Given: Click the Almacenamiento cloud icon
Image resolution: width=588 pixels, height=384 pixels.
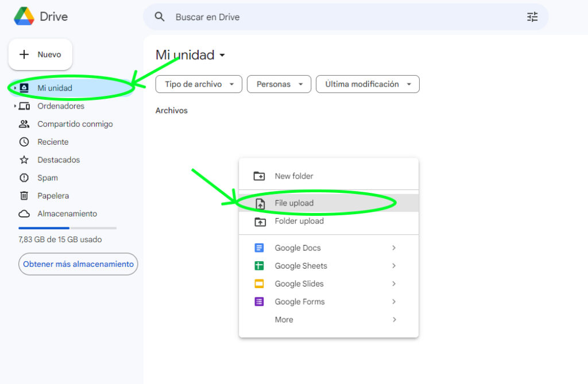Looking at the screenshot, I should click(24, 214).
